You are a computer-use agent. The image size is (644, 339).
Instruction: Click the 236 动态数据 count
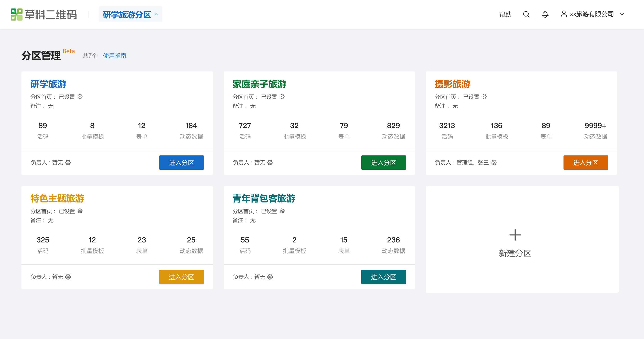tap(393, 240)
